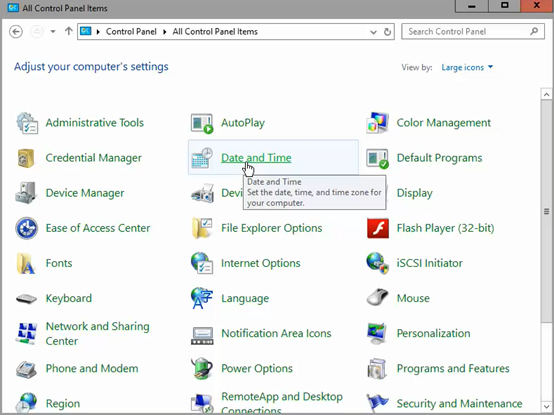554x415 pixels.
Task: Open the Administrative Tools link
Action: click(x=95, y=123)
